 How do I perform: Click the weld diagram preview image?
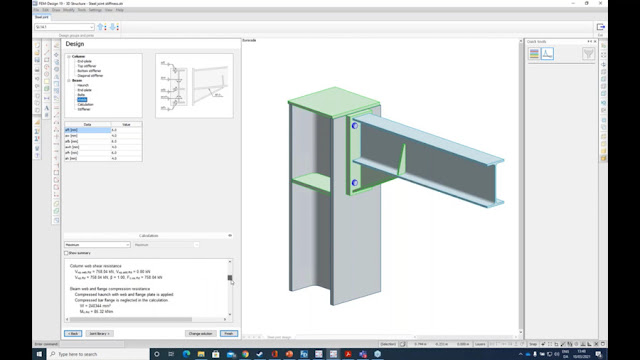tap(194, 86)
